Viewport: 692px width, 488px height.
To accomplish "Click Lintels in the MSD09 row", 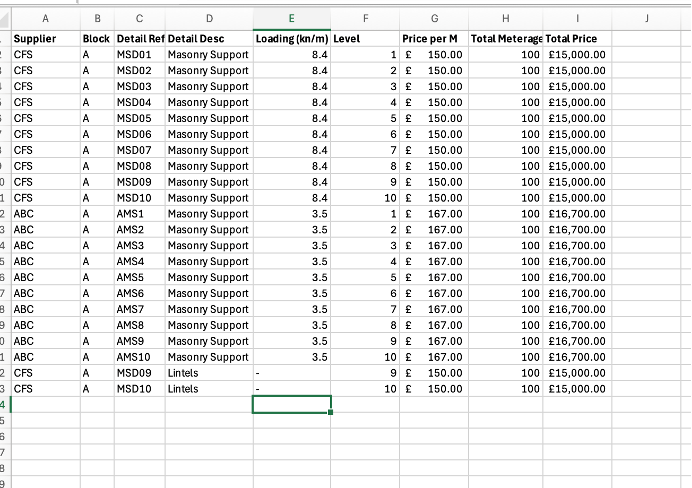I will pos(209,373).
